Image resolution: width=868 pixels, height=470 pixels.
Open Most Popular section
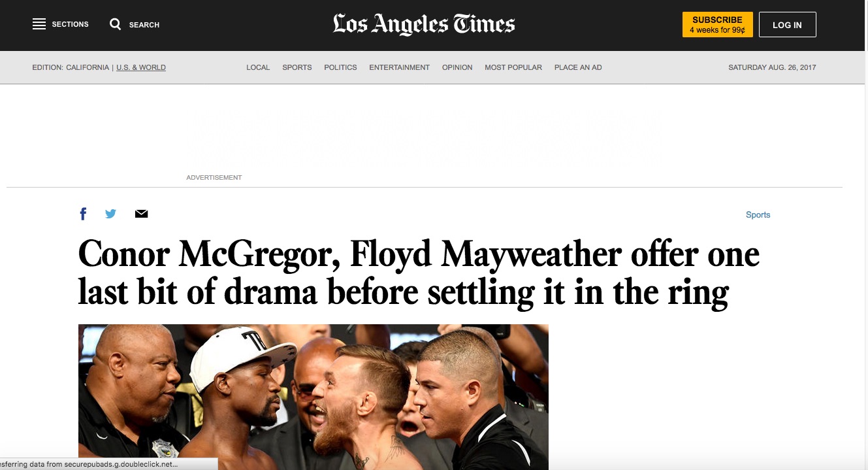coord(513,67)
